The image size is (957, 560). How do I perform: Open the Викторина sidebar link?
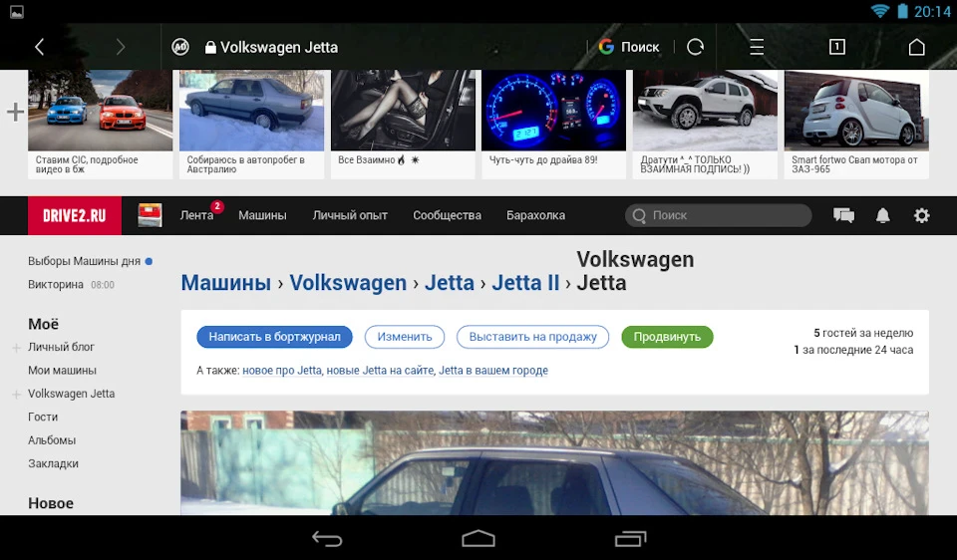click(56, 284)
